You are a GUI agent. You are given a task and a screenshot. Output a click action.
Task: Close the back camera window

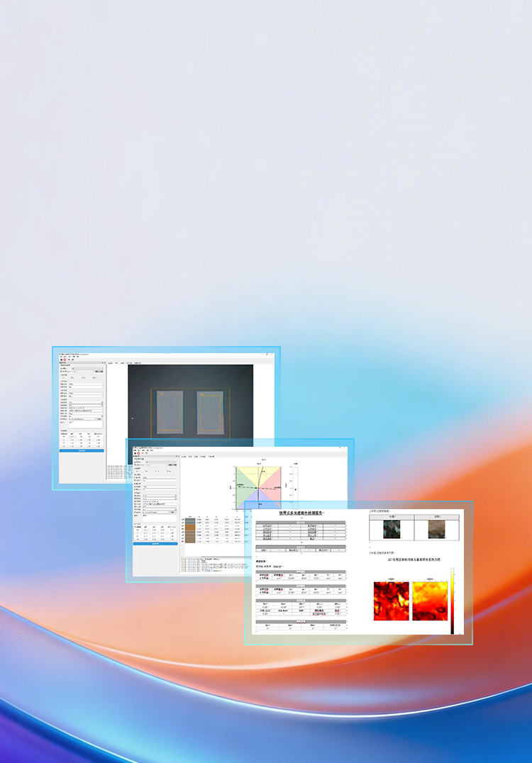[272, 355]
